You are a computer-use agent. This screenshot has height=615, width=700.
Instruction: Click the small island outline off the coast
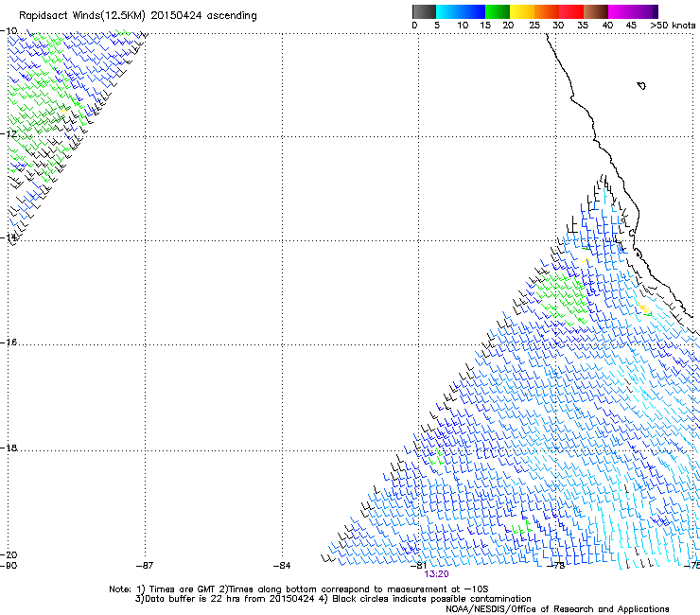[641, 85]
